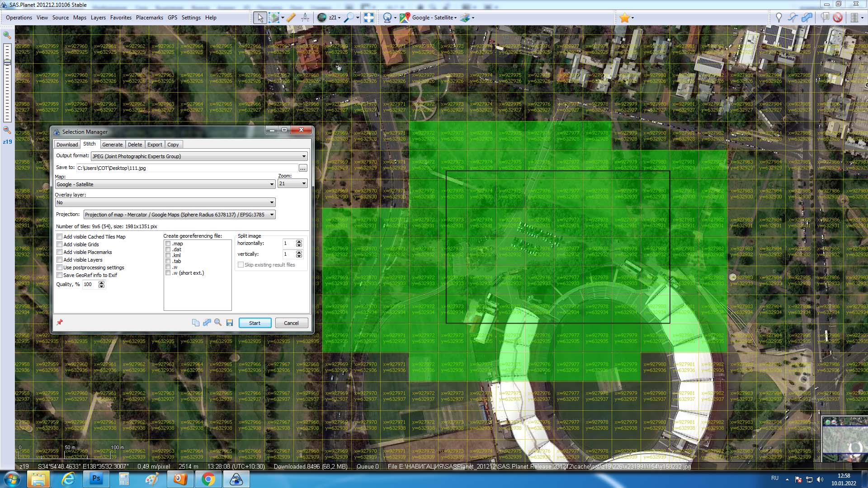The width and height of the screenshot is (868, 488).
Task: Click the save selection disk icon
Action: click(230, 323)
